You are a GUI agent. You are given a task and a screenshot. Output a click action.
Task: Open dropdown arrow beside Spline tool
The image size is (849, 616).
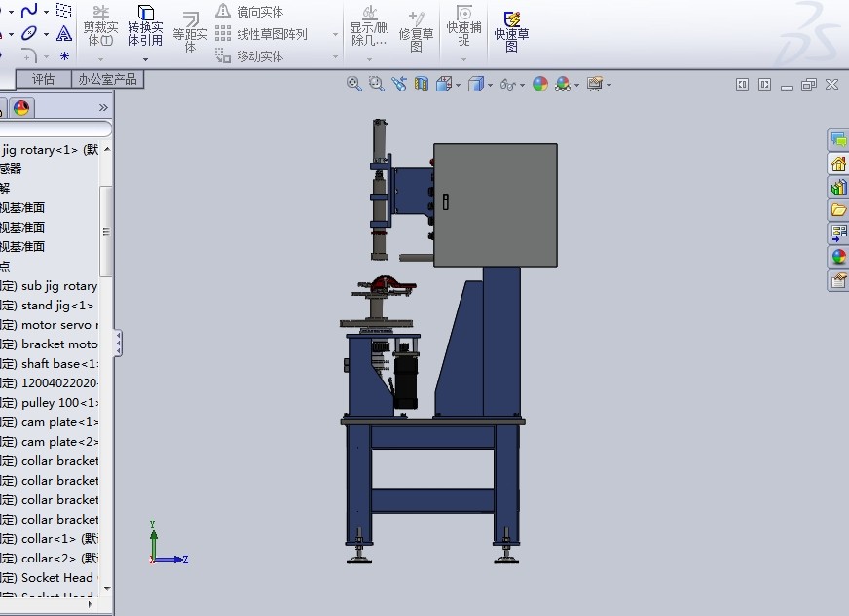[x=46, y=12]
